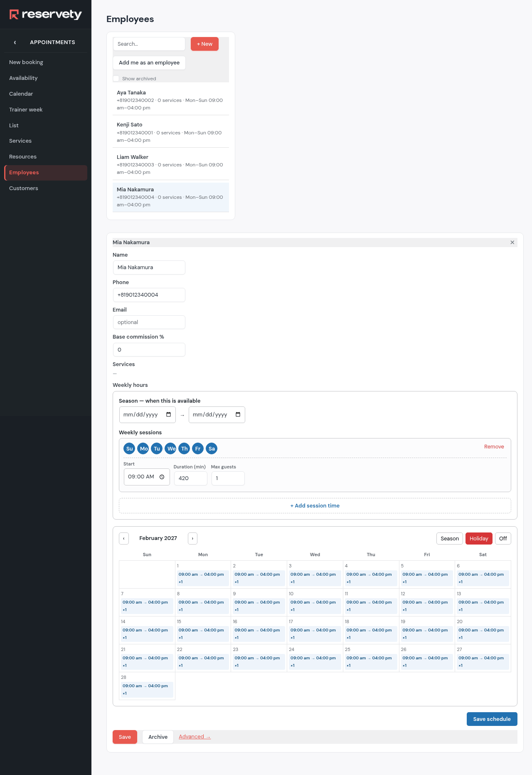
Task: Toggle Wednesday in weekly sessions
Action: [x=171, y=448]
